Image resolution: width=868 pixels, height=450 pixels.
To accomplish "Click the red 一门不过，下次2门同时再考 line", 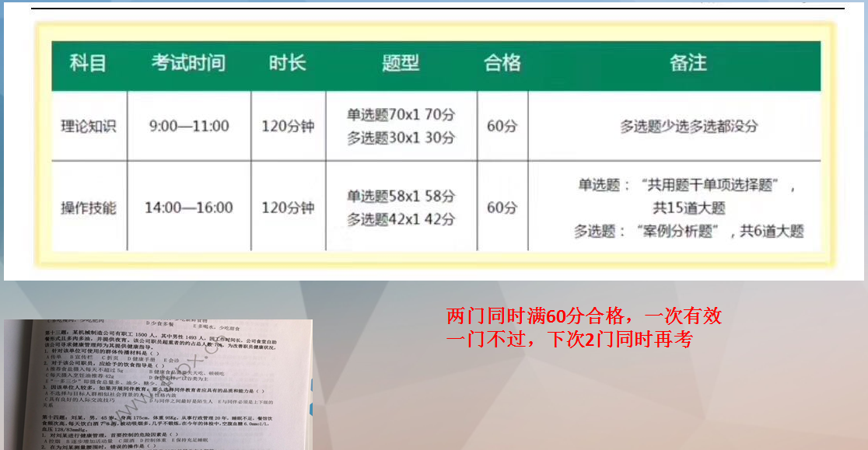I will [x=569, y=339].
